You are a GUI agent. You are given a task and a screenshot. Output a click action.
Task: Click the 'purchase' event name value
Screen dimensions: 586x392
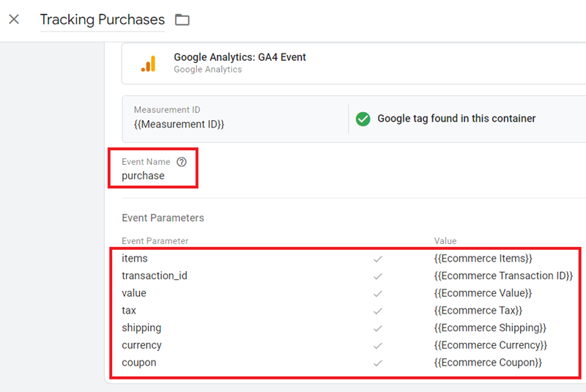point(143,176)
